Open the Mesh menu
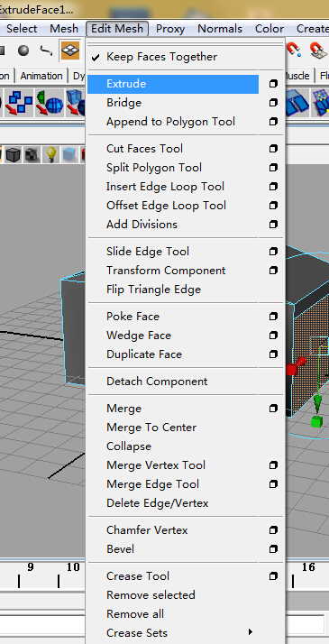Viewport: 329px width, 644px height. click(64, 29)
